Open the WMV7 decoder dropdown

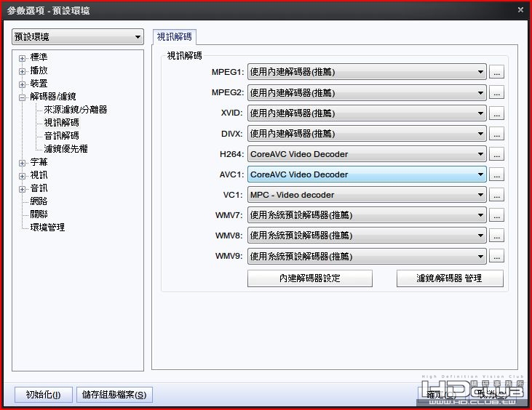367,215
